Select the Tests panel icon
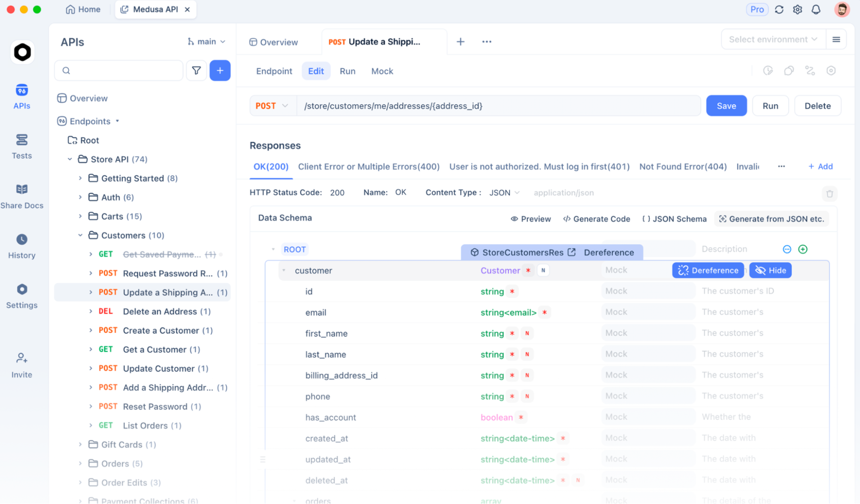Viewport: 860px width, 504px height. (22, 145)
